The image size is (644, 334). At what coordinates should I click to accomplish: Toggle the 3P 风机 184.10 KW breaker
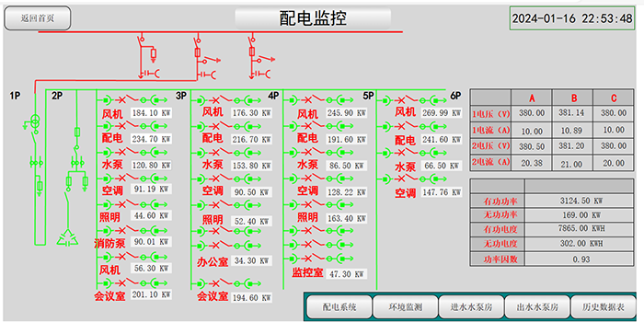pos(132,99)
